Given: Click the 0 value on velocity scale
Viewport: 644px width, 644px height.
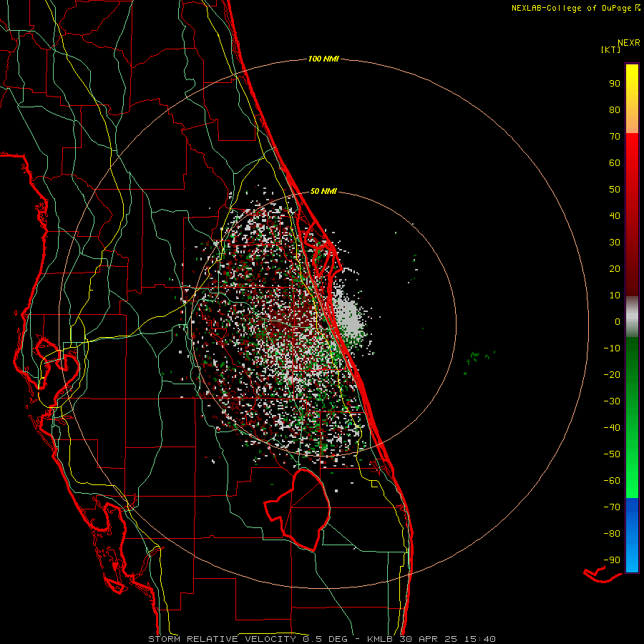Looking at the screenshot, I should (618, 322).
